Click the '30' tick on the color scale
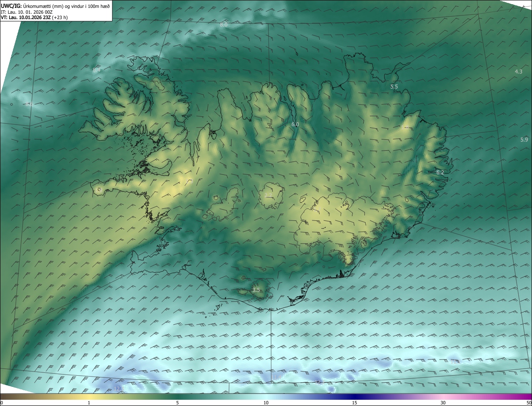 pyautogui.click(x=443, y=403)
